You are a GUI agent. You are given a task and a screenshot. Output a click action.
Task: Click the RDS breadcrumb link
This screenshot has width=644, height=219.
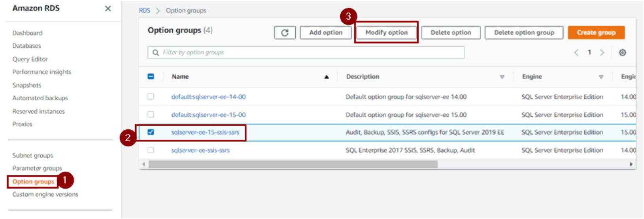(144, 11)
